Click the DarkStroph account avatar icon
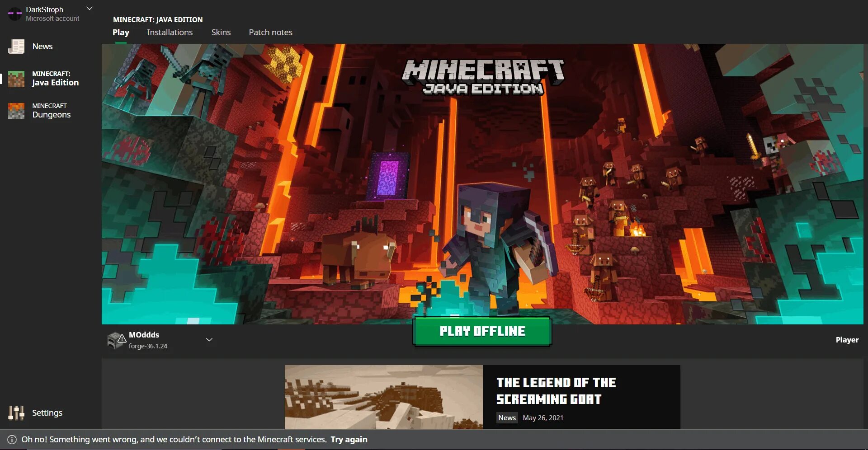 tap(15, 14)
